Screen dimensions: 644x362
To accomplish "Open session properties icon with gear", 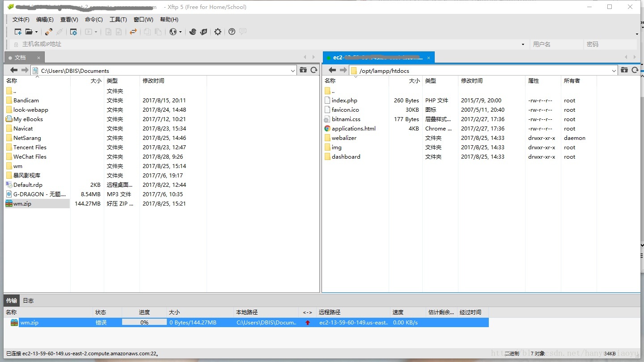I will (73, 32).
